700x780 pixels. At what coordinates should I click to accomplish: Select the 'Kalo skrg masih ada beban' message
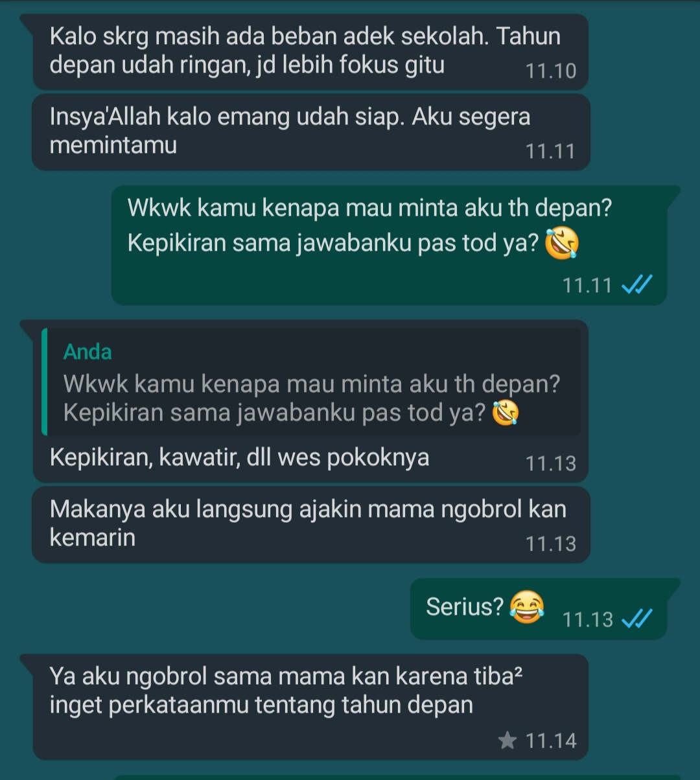click(310, 51)
